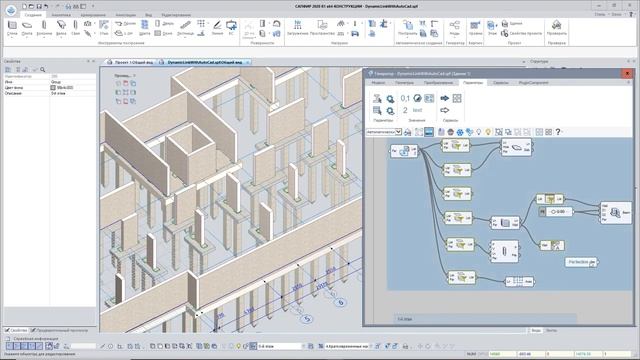Viewport: 640px width, 360px height.
Task: Open Свойства проекта project properties
Action: click(x=522, y=33)
